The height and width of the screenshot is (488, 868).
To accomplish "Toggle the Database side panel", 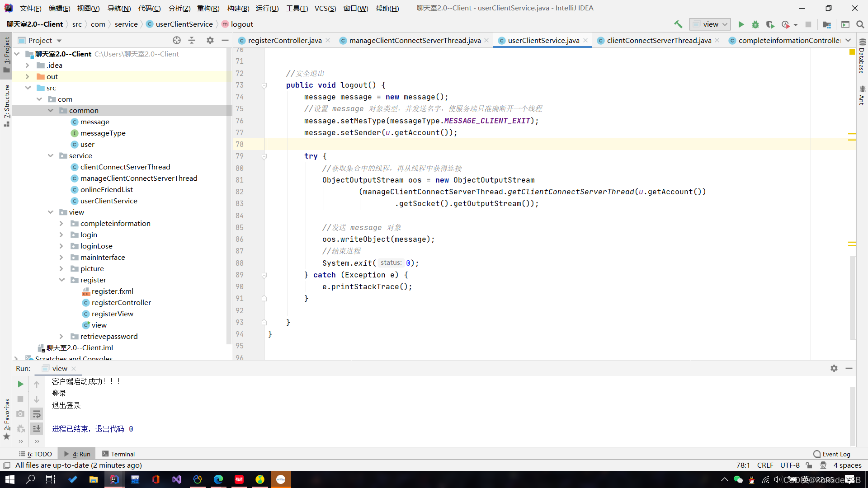I will coord(862,59).
